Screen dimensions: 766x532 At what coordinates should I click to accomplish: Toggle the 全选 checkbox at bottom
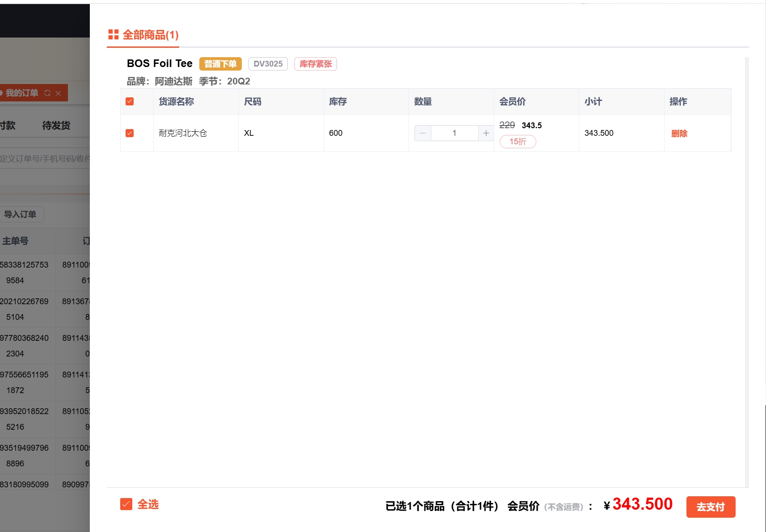(x=126, y=504)
